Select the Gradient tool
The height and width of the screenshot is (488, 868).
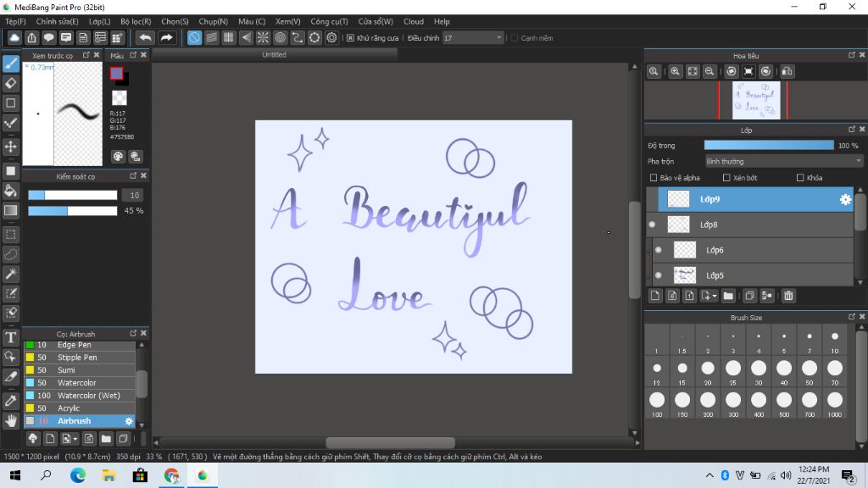(x=10, y=210)
